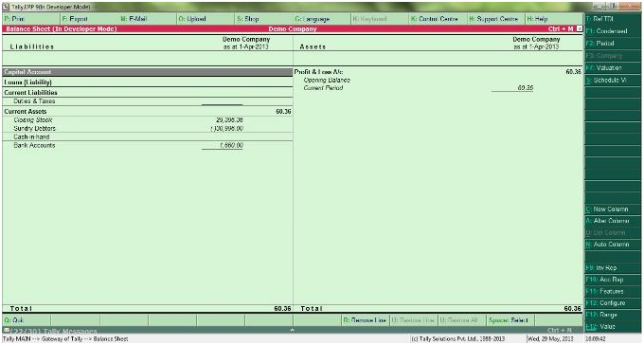Select the Bank Accounts row
The width and height of the screenshot is (644, 345).
point(148,146)
